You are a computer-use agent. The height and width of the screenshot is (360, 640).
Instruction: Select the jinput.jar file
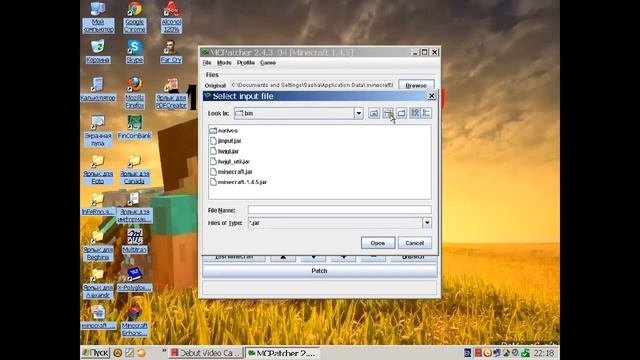[x=225, y=141]
